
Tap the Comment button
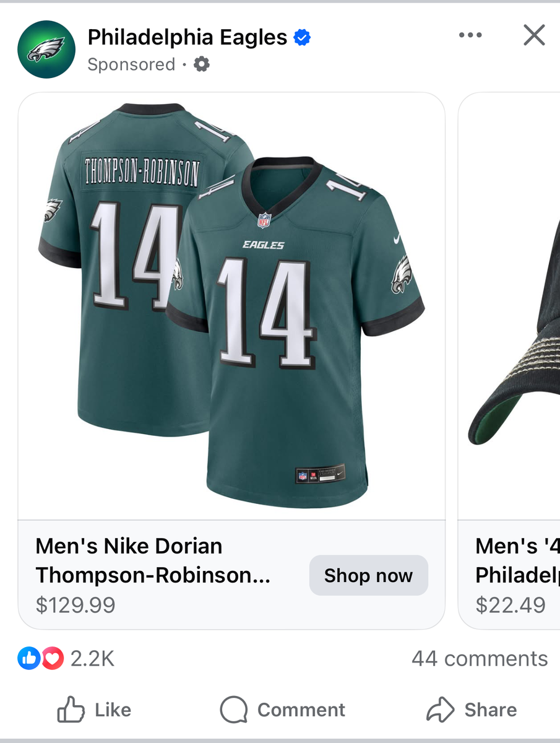pyautogui.click(x=283, y=710)
